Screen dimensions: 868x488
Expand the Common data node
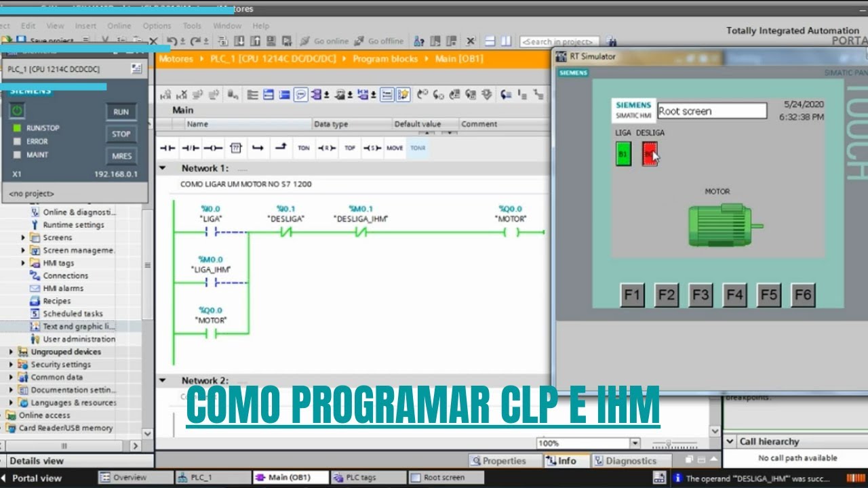pos(11,378)
